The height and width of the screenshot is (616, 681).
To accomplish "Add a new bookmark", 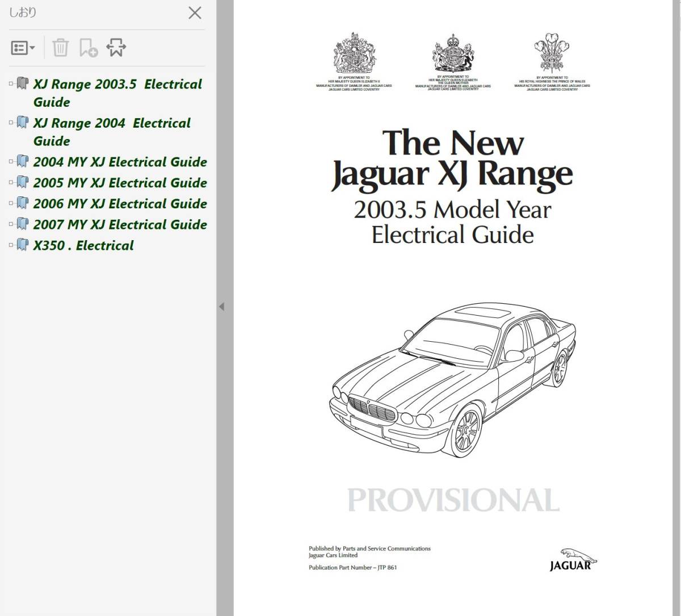I will click(88, 48).
